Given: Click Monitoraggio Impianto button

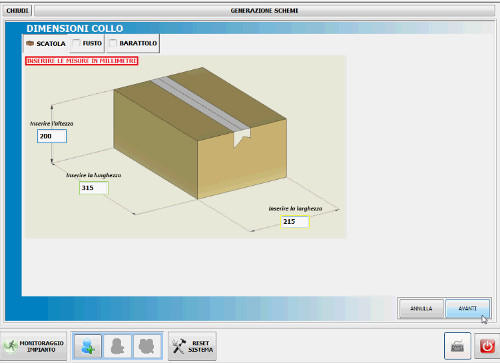Looking at the screenshot, I should pos(34,346).
